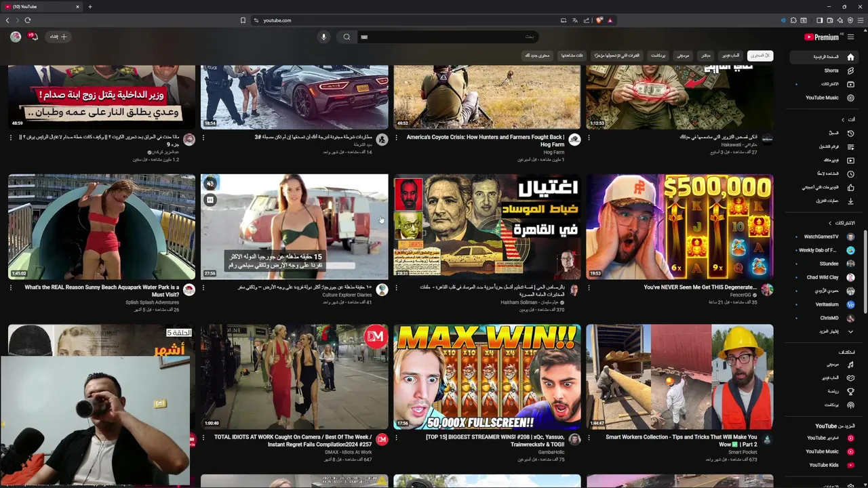
Task: Click the browser back arrow
Action: [7, 20]
